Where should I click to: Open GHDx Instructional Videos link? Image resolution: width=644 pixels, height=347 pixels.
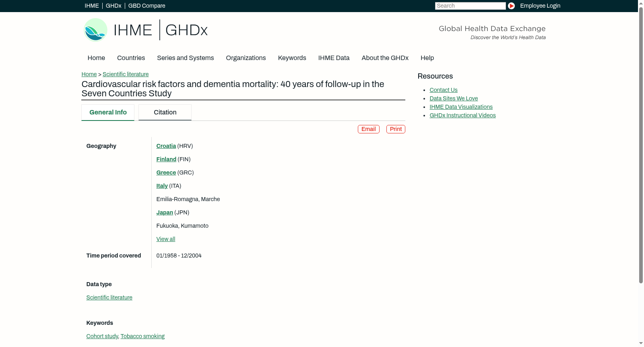tap(463, 115)
